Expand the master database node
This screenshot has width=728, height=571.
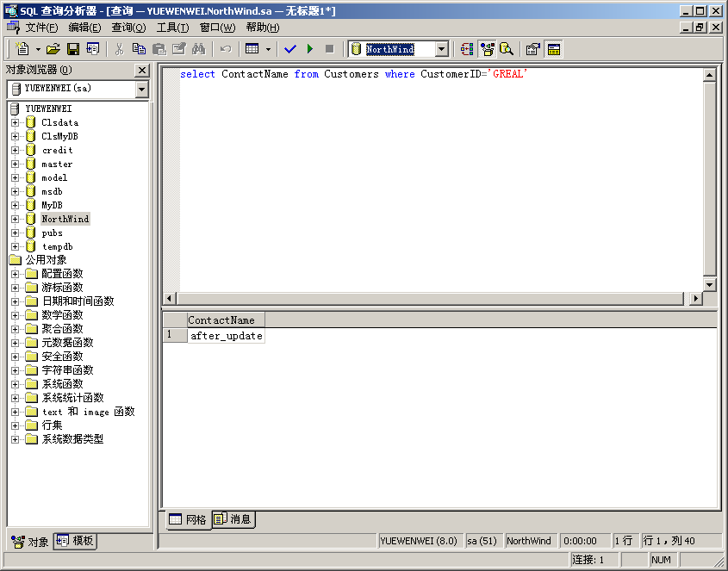point(15,164)
